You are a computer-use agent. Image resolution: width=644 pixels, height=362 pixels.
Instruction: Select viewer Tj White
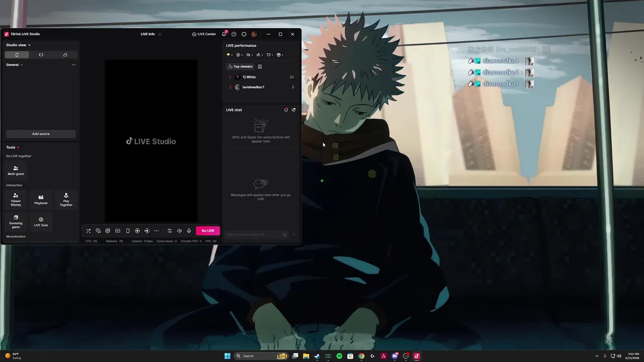(x=261, y=77)
